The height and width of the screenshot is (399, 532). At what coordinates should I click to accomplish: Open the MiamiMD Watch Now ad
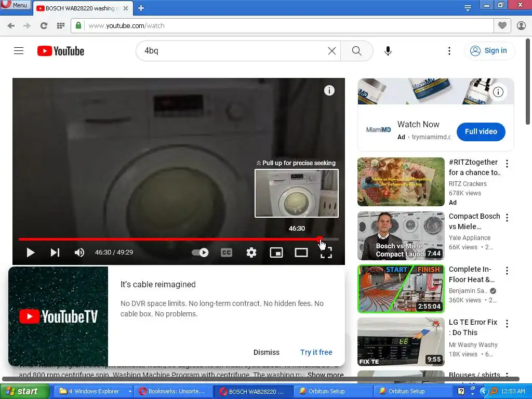pos(418,124)
